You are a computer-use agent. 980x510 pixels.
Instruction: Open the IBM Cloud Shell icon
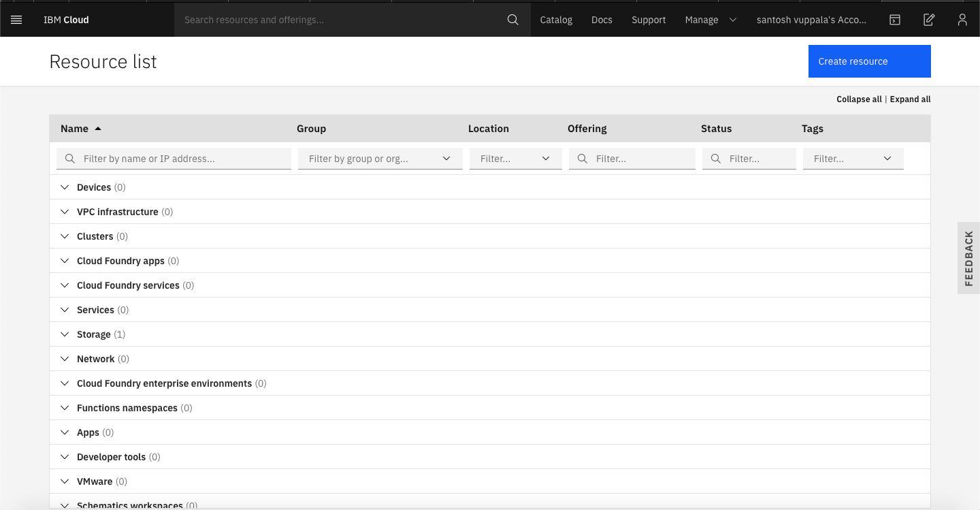click(x=895, y=20)
